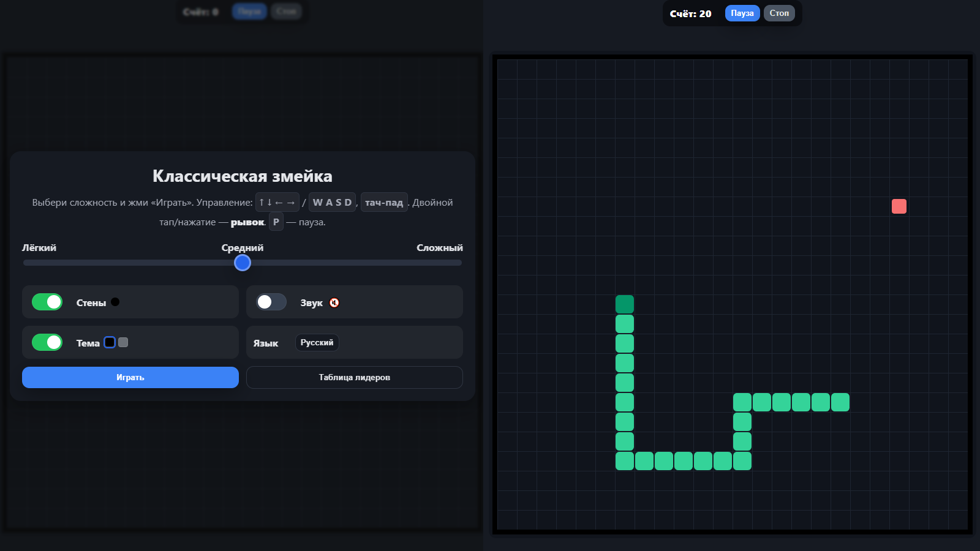This screenshot has height=551, width=980.
Task: Open the Русский language selector
Action: point(317,342)
